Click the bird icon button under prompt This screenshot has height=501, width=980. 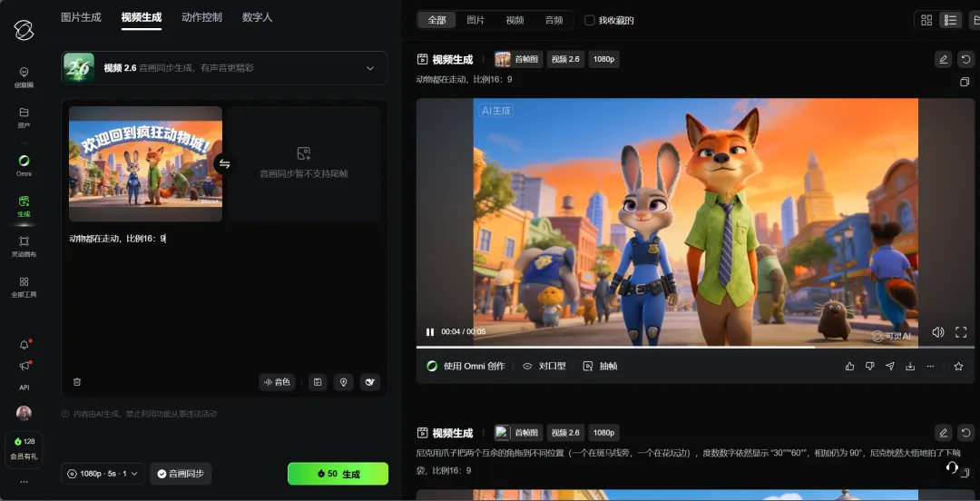point(369,382)
